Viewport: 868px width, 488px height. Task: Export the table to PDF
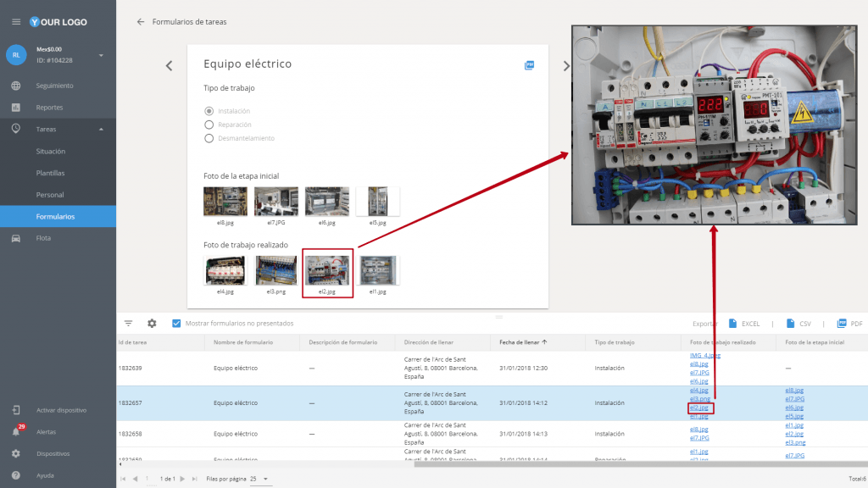pos(849,324)
